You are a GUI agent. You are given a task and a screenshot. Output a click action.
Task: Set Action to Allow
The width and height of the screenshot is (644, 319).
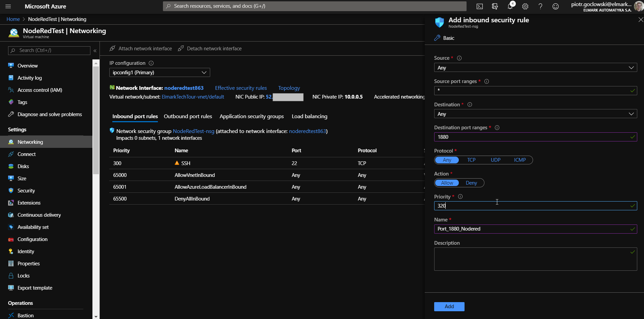pos(447,183)
